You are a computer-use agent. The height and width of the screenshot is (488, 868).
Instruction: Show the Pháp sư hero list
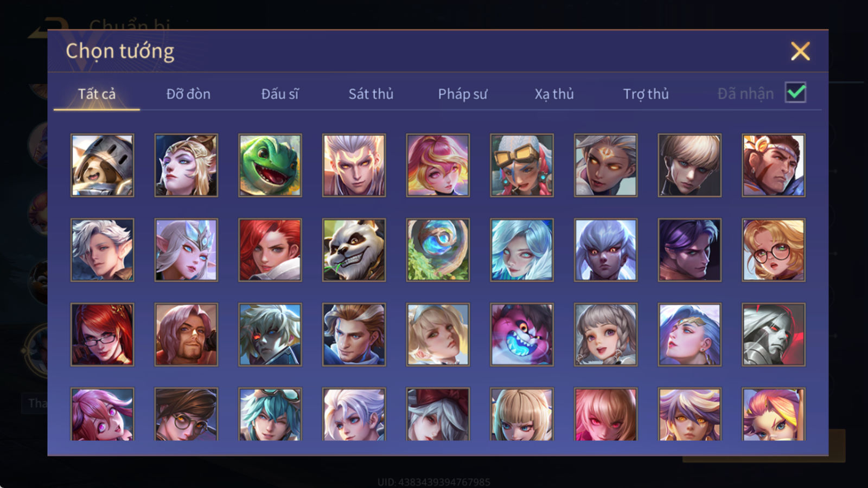[x=463, y=94]
